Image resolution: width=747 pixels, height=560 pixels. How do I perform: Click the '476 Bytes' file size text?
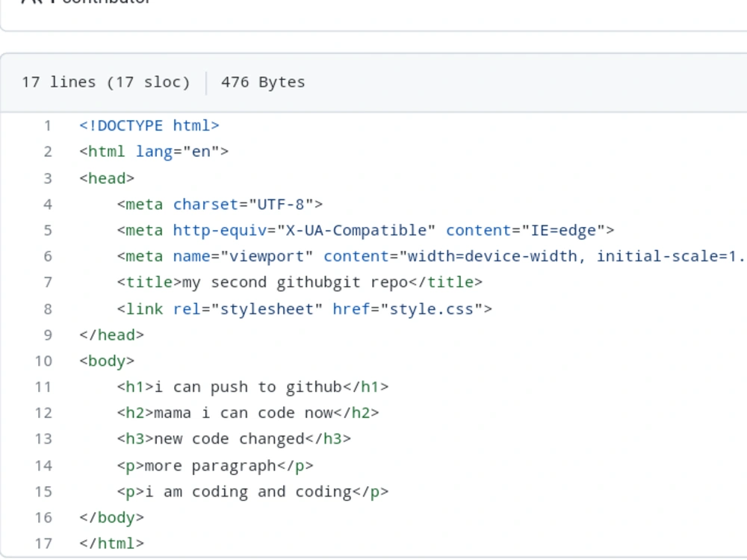click(x=263, y=82)
